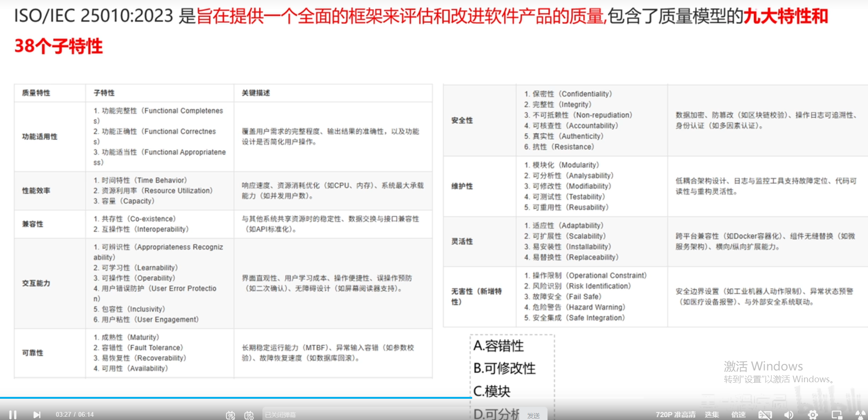Click 故障安全 (Fail Safe) entry
The height and width of the screenshot is (420, 868).
[x=563, y=297]
